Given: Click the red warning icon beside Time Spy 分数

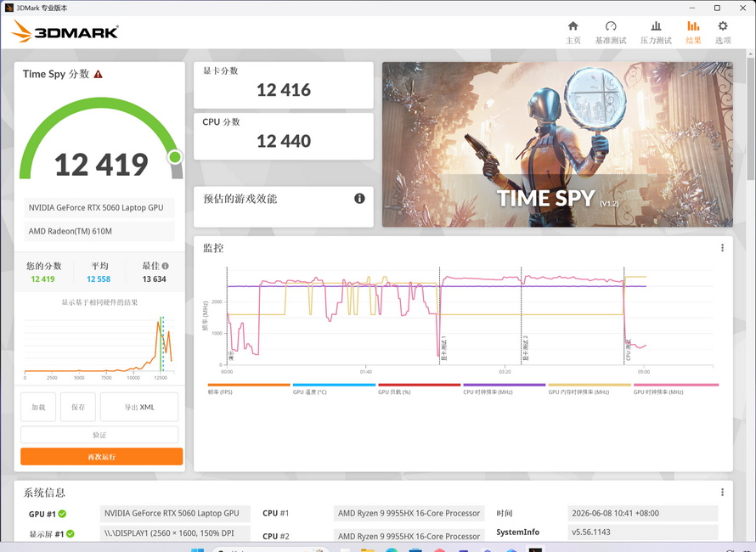Looking at the screenshot, I should [x=98, y=74].
